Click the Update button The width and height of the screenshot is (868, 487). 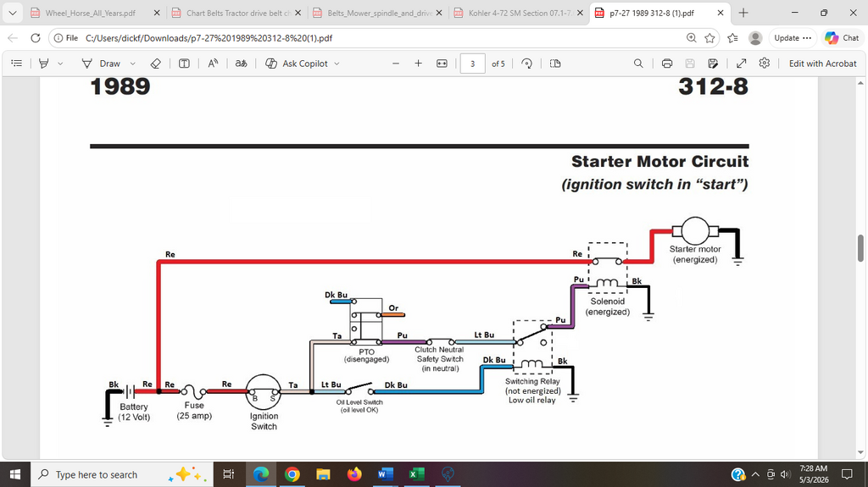click(793, 38)
